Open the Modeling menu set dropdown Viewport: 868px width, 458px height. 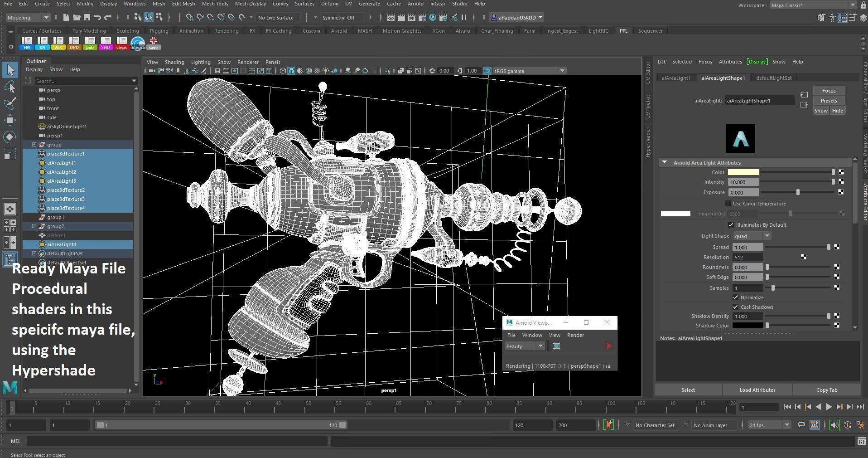28,18
